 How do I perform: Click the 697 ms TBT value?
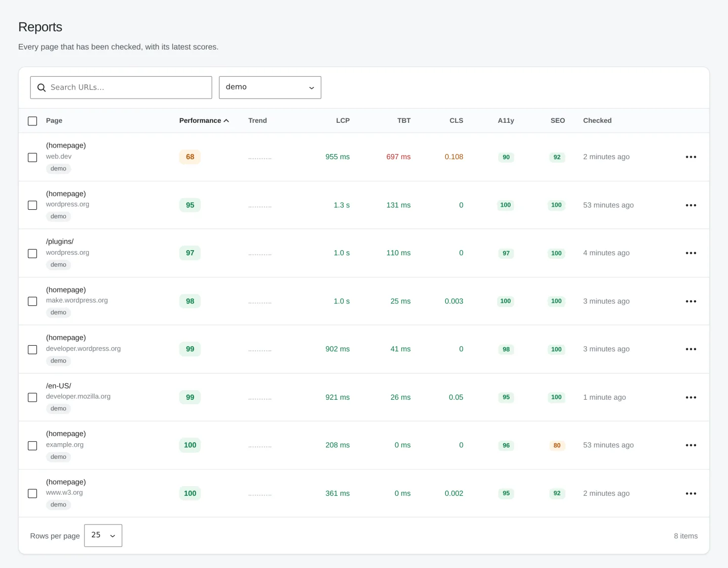[x=398, y=157]
